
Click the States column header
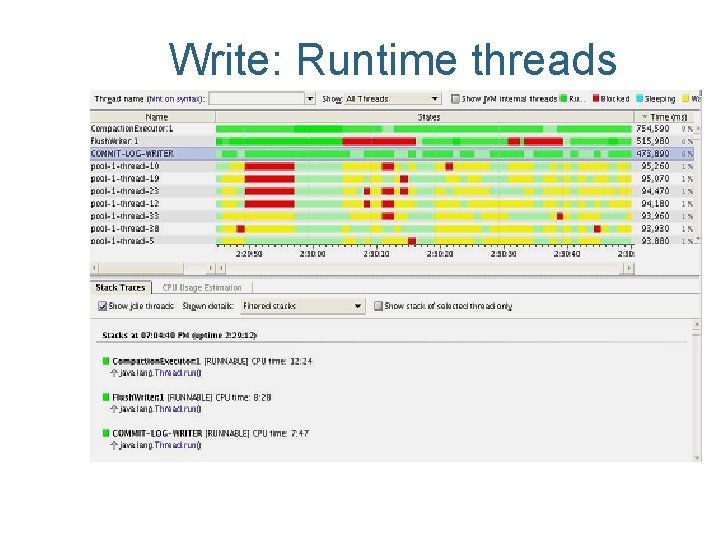coord(425,117)
